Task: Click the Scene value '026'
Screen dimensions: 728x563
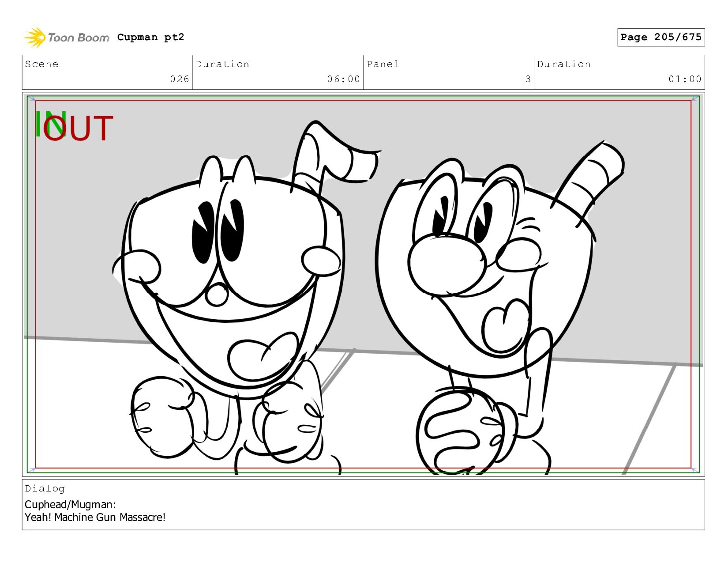Action: click(180, 79)
